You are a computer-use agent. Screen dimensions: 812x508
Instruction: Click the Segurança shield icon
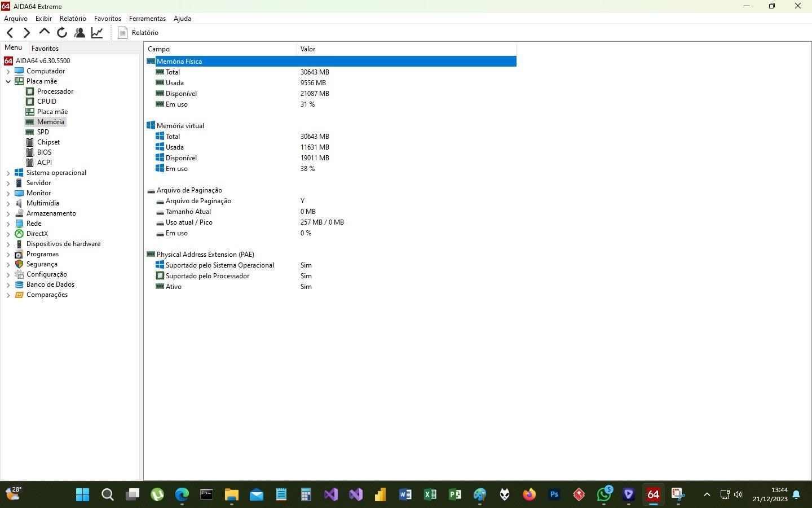19,264
